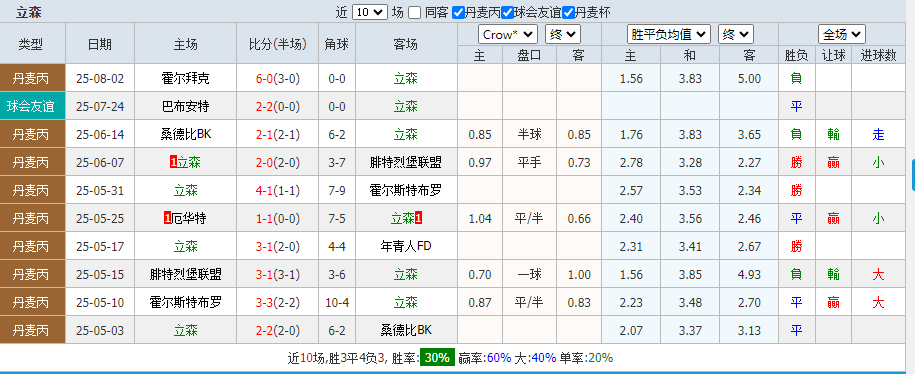
Task: Click away odds 4.93
Action: tap(749, 274)
